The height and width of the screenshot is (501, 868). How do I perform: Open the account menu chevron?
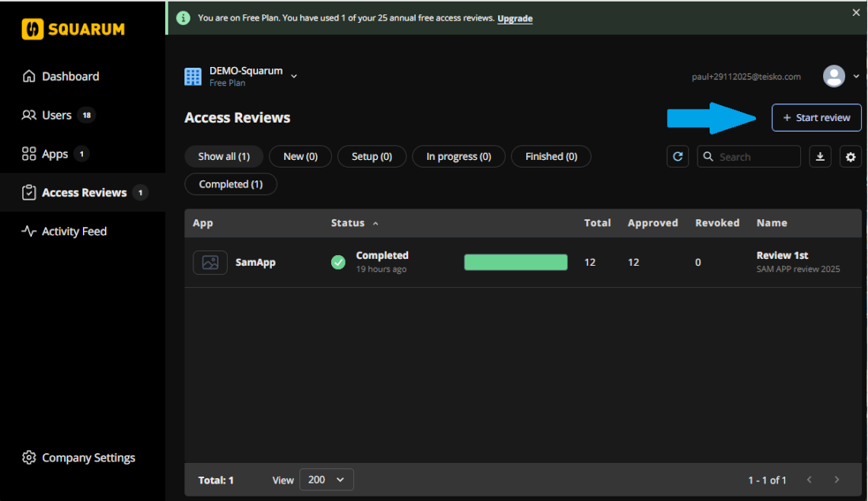(x=856, y=76)
